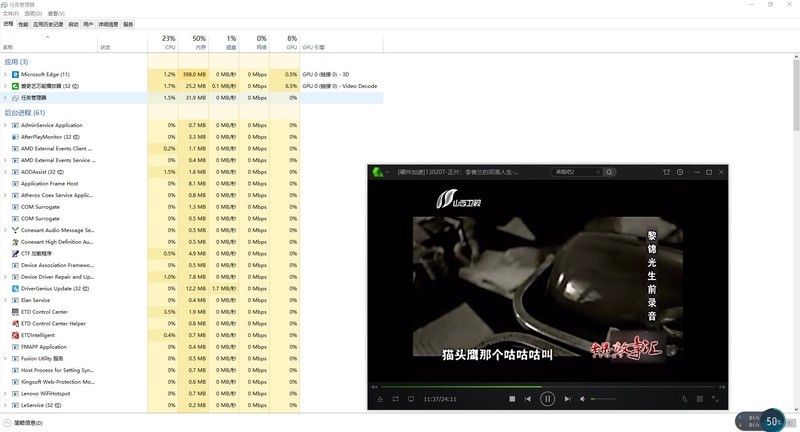This screenshot has height=432, width=800.
Task: Click the GPU 引擎 column header
Action: click(342, 42)
